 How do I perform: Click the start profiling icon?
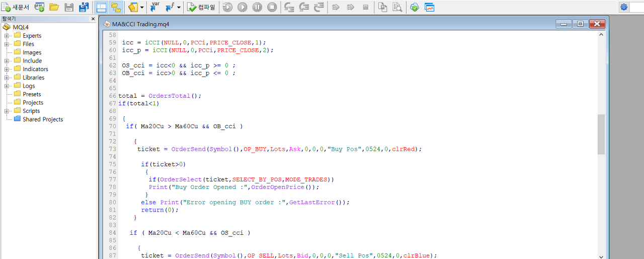click(336, 7)
